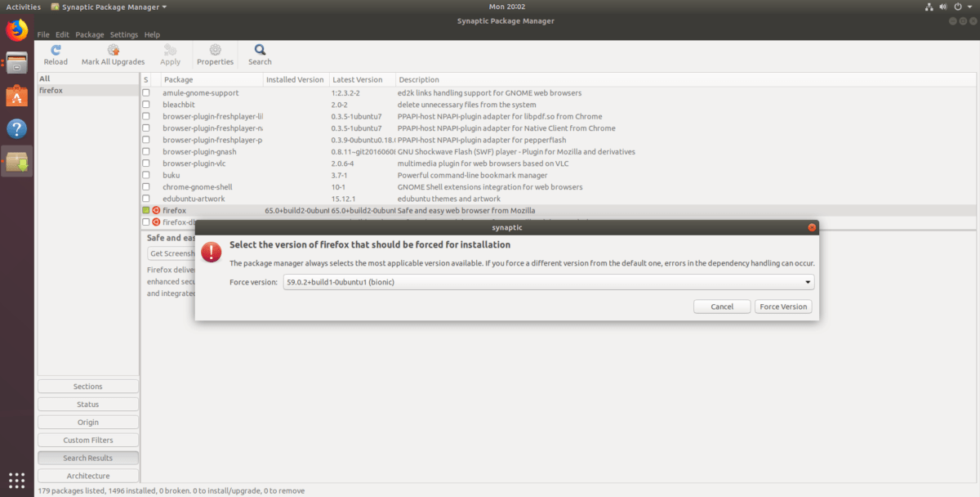Toggle checkbox for bleachbit package
The width and height of the screenshot is (980, 497).
[x=146, y=105]
